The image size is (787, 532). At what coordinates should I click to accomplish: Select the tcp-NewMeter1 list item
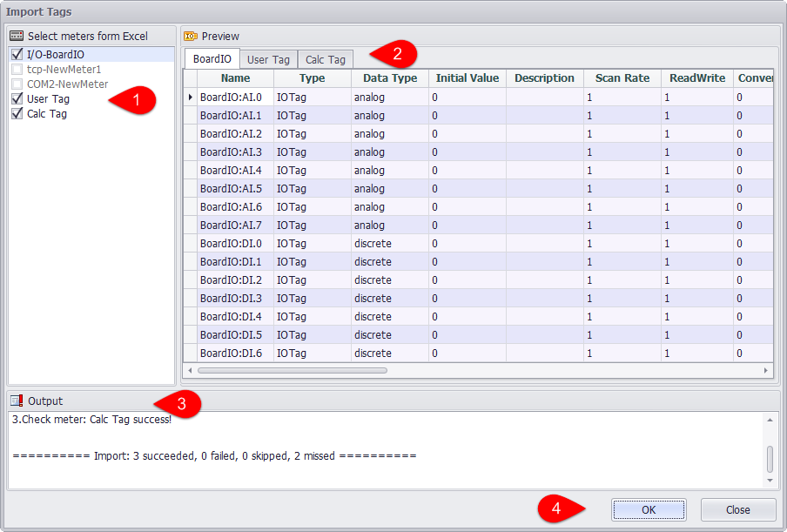coord(64,70)
